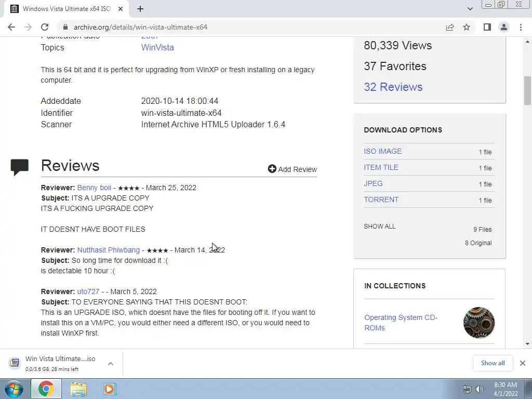Click the address bar URL field

(251, 27)
